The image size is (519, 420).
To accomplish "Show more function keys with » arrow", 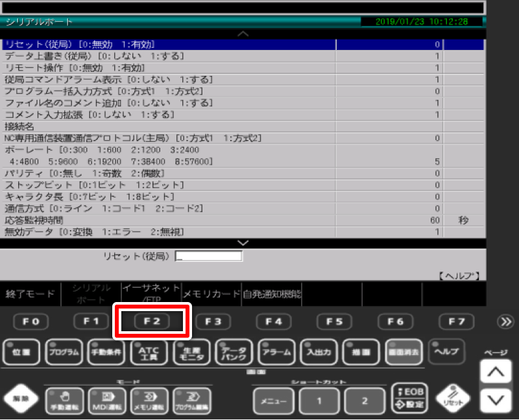I will (505, 322).
